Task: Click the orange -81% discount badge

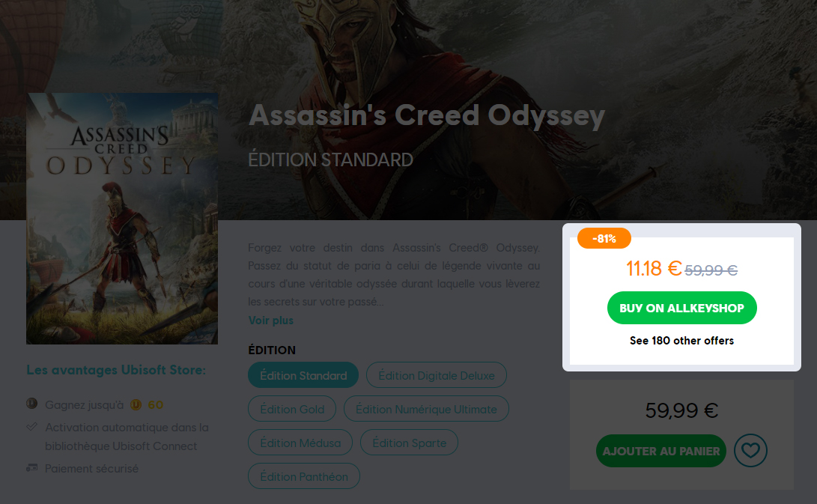Action: [604, 238]
